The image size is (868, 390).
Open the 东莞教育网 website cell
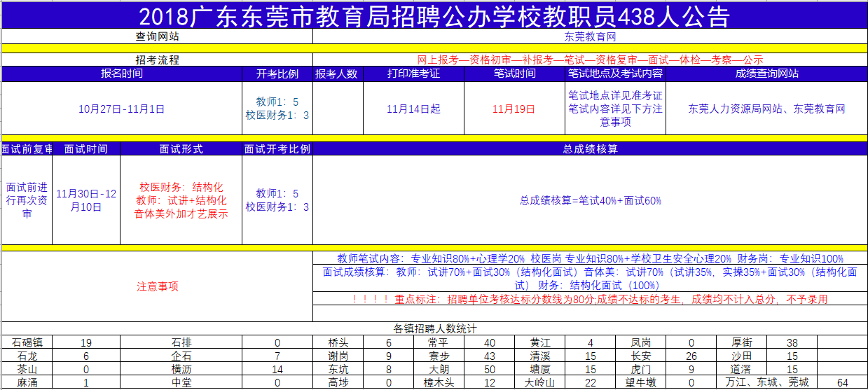[590, 36]
